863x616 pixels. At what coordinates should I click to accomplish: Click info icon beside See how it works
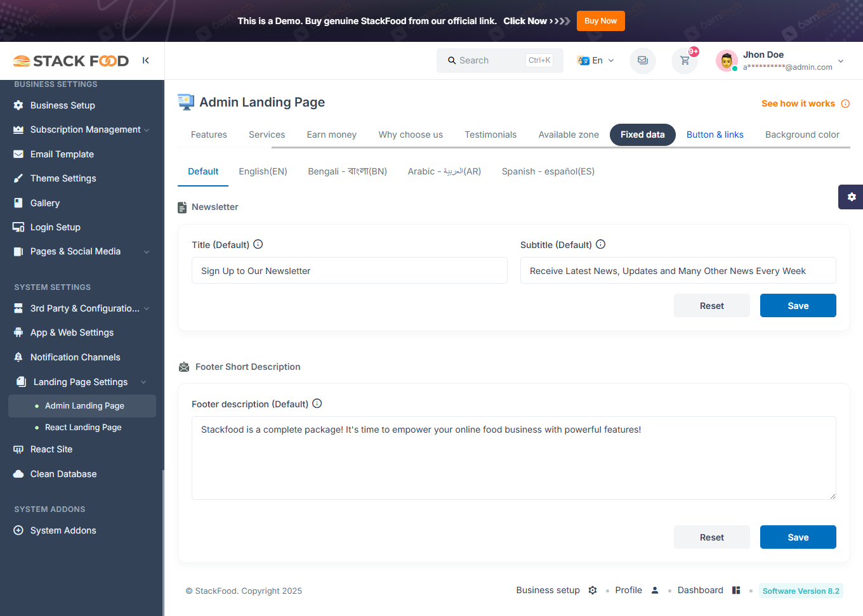click(845, 104)
